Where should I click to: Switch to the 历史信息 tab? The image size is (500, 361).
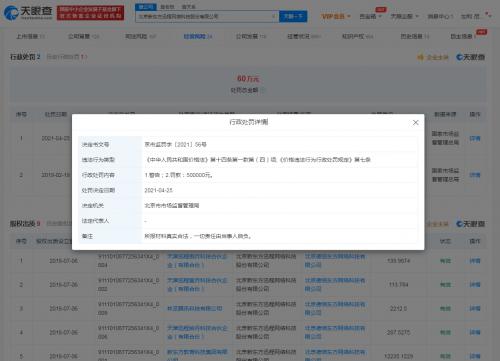[415, 36]
